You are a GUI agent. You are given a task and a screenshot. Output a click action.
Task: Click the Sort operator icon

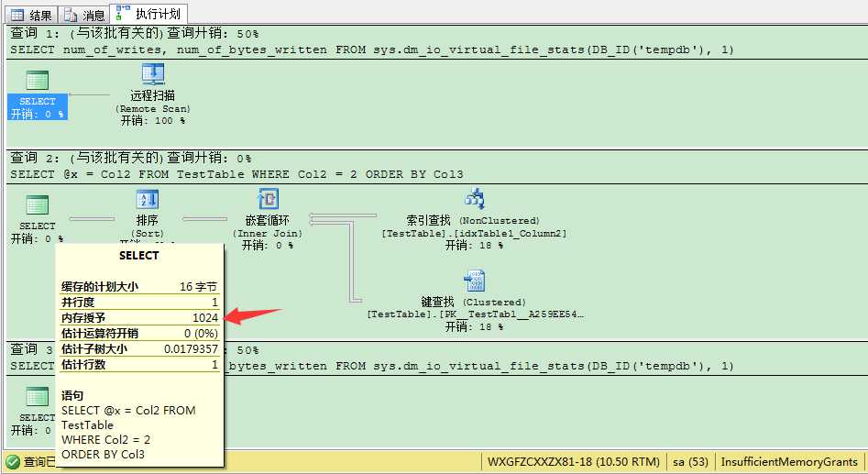click(x=148, y=200)
